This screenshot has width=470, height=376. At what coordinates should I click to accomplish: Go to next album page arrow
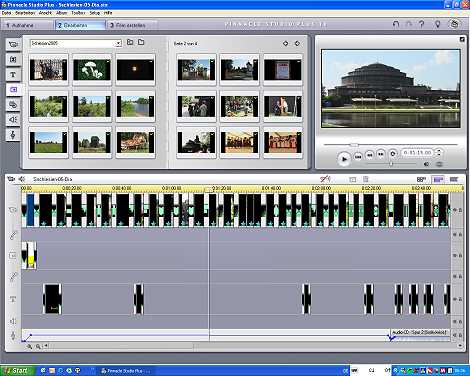coord(297,43)
